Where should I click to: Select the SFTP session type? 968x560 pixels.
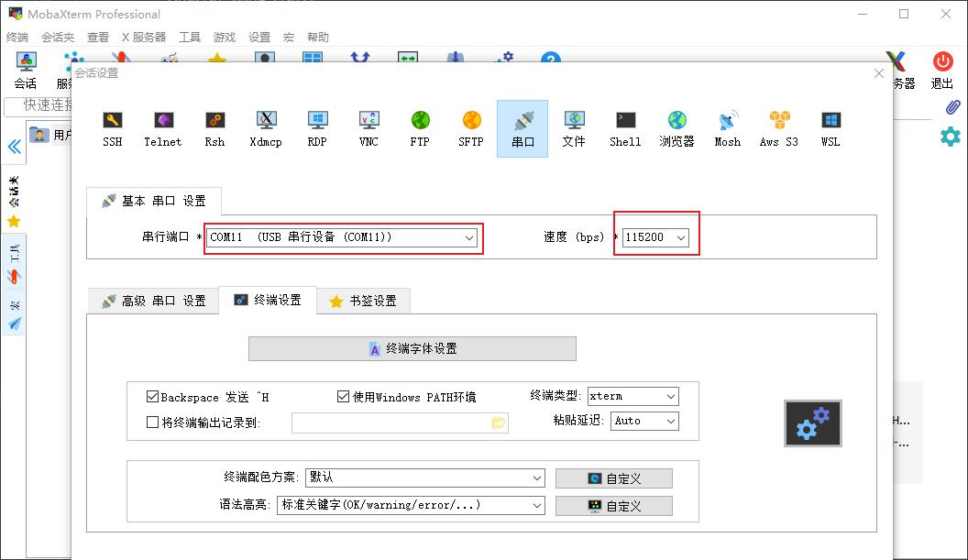click(x=471, y=129)
